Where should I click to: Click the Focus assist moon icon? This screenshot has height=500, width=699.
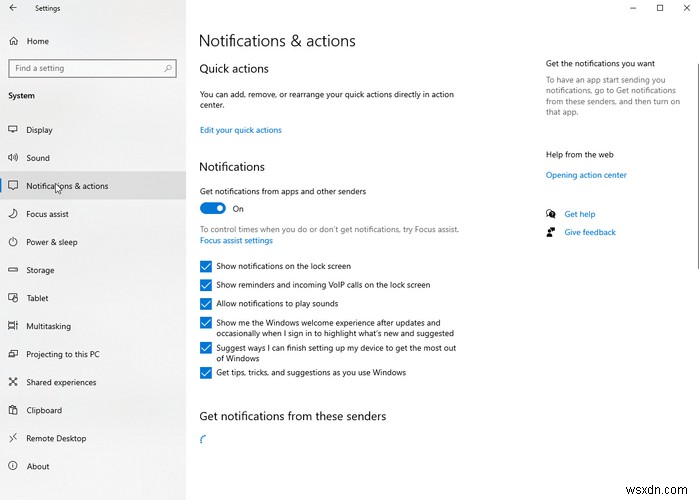coord(13,213)
